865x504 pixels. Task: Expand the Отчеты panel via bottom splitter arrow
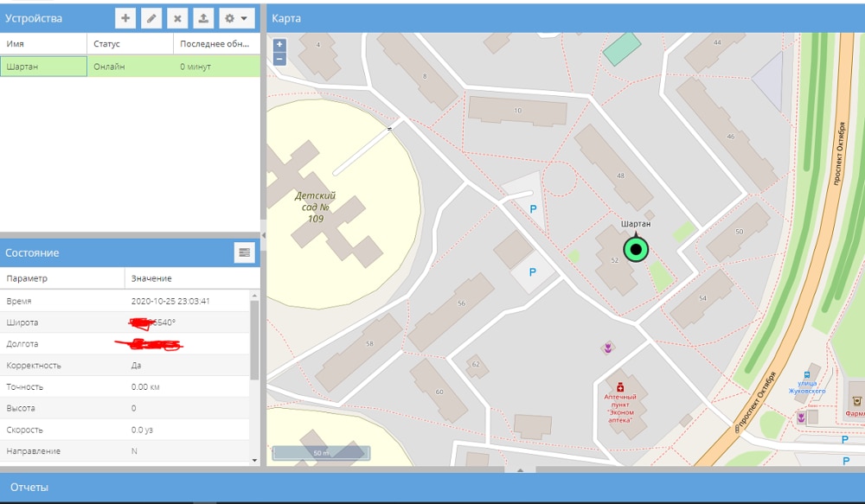pyautogui.click(x=520, y=469)
